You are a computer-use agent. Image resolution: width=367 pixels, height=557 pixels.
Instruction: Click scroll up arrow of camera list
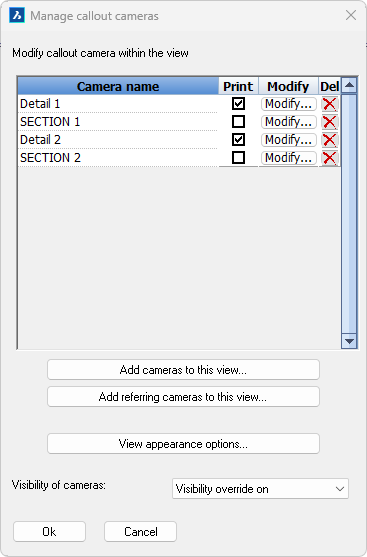click(349, 85)
